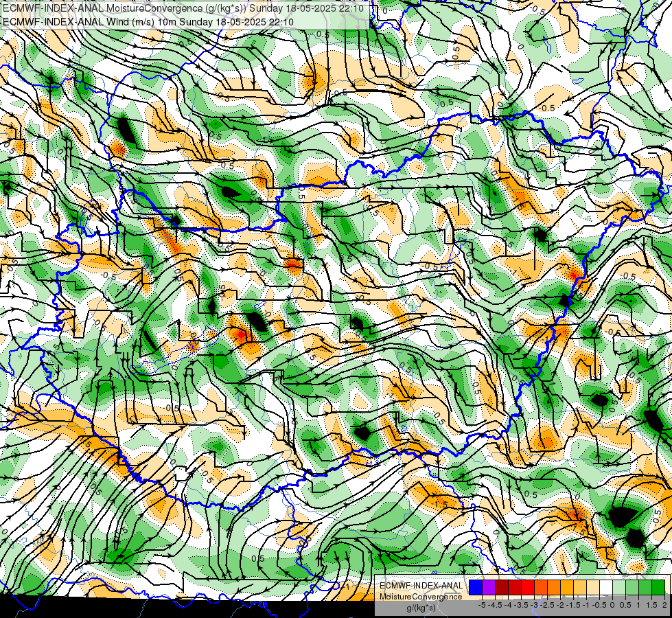Click the -4.5 tick label on legend
The image size is (672, 618).
pos(496,605)
